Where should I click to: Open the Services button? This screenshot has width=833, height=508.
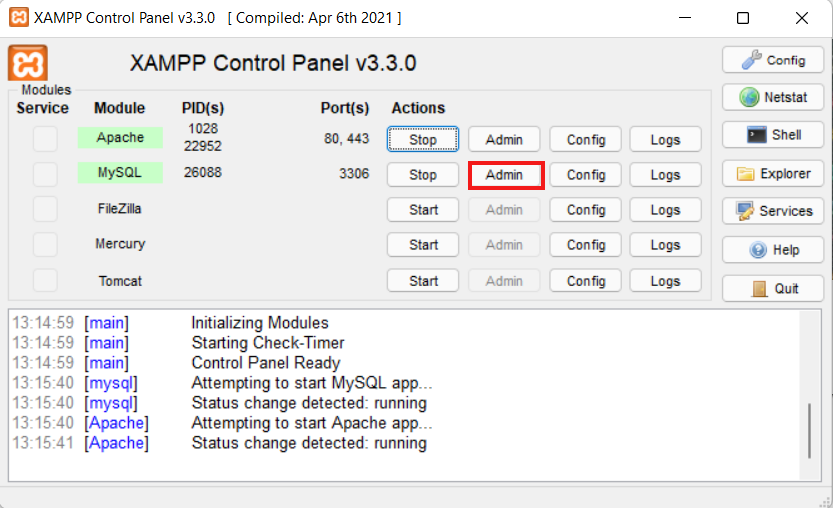773,211
